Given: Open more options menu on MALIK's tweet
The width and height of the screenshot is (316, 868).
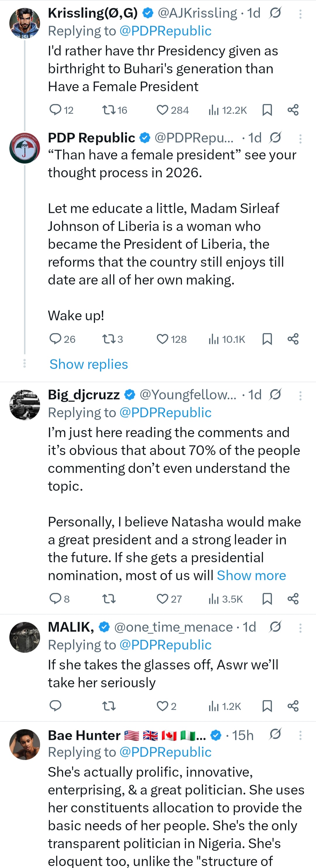Looking at the screenshot, I should click(300, 628).
